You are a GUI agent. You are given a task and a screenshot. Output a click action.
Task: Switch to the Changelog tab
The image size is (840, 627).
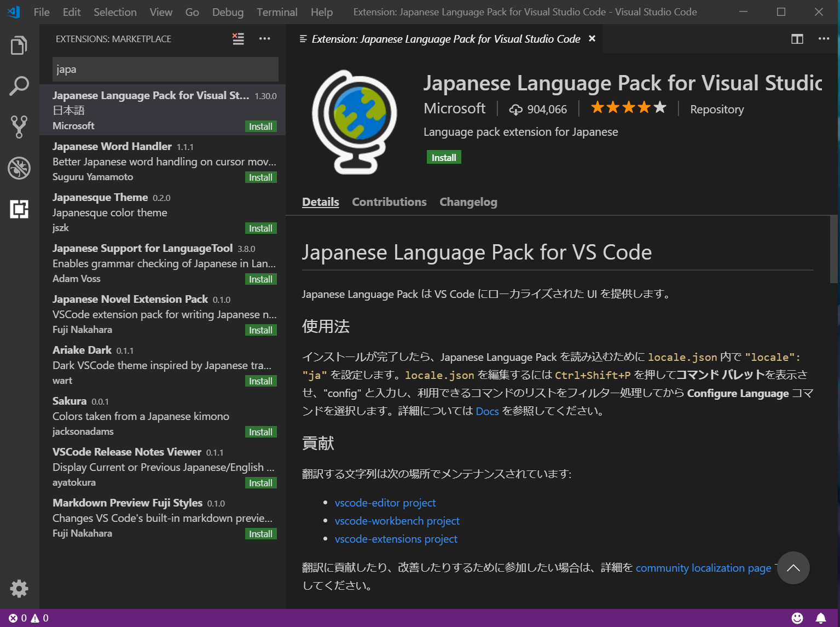tap(468, 202)
